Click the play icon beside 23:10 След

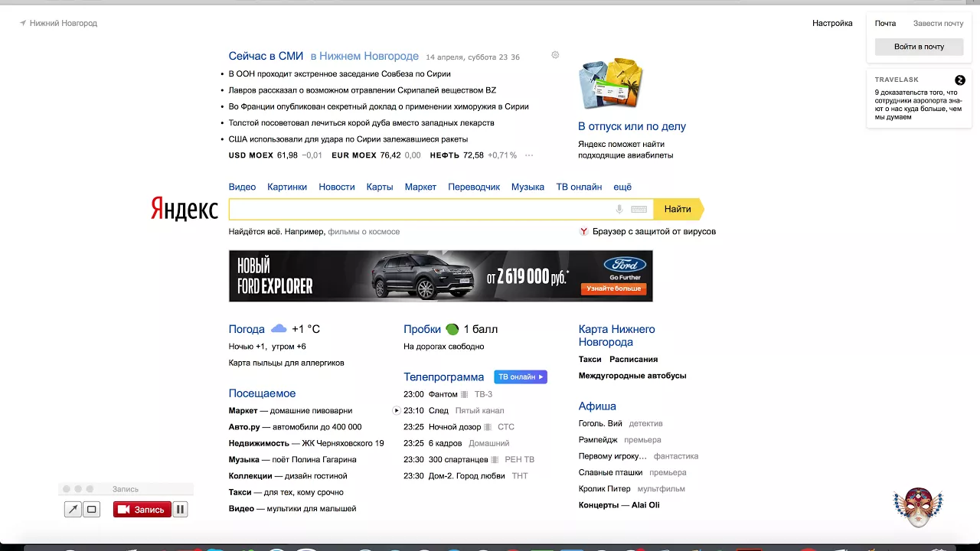coord(397,410)
